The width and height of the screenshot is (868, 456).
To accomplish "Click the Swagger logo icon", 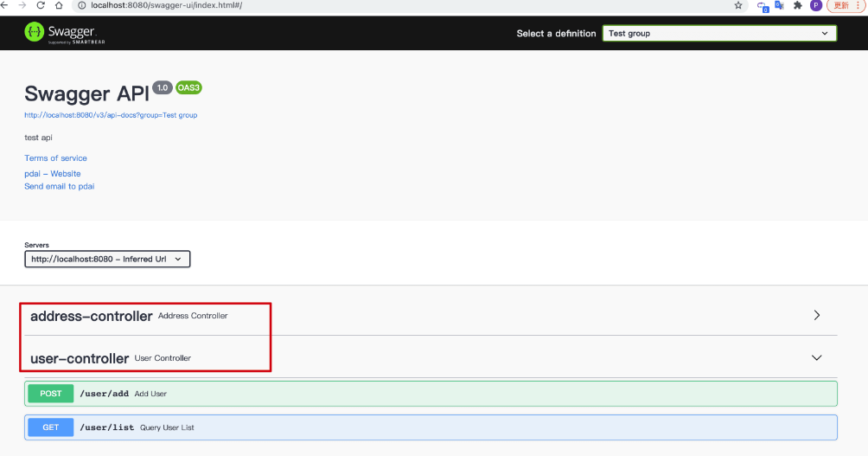I will pyautogui.click(x=35, y=33).
